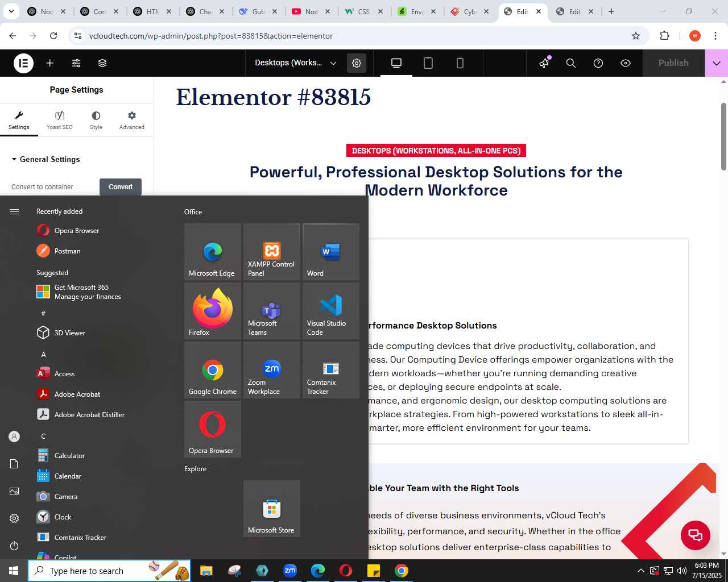
Task: Open Calculator from app list
Action: click(x=69, y=455)
